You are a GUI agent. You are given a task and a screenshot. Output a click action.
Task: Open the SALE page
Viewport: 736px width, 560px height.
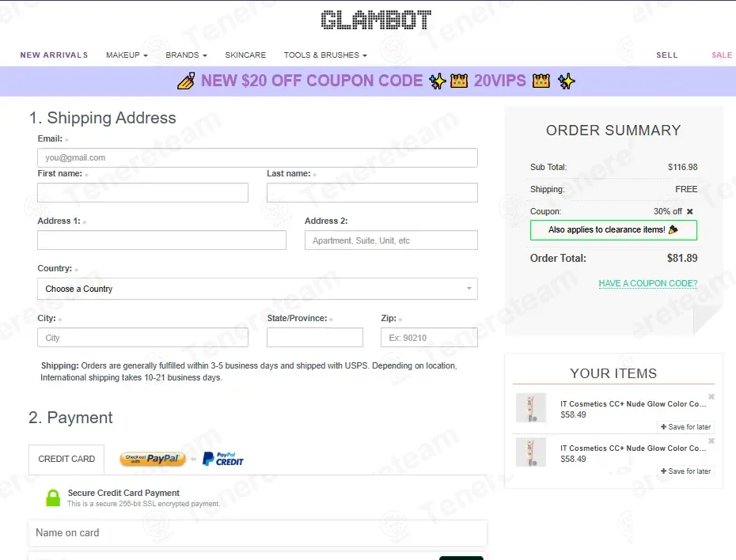(722, 55)
